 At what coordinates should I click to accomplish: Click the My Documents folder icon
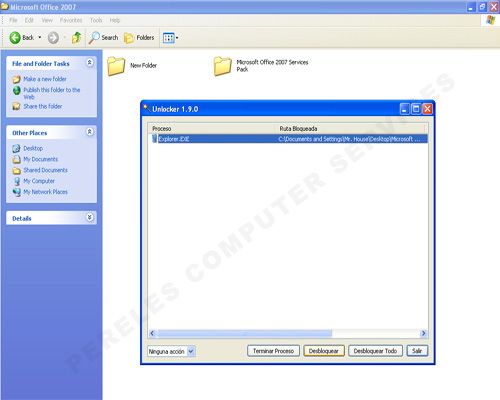tap(16, 160)
